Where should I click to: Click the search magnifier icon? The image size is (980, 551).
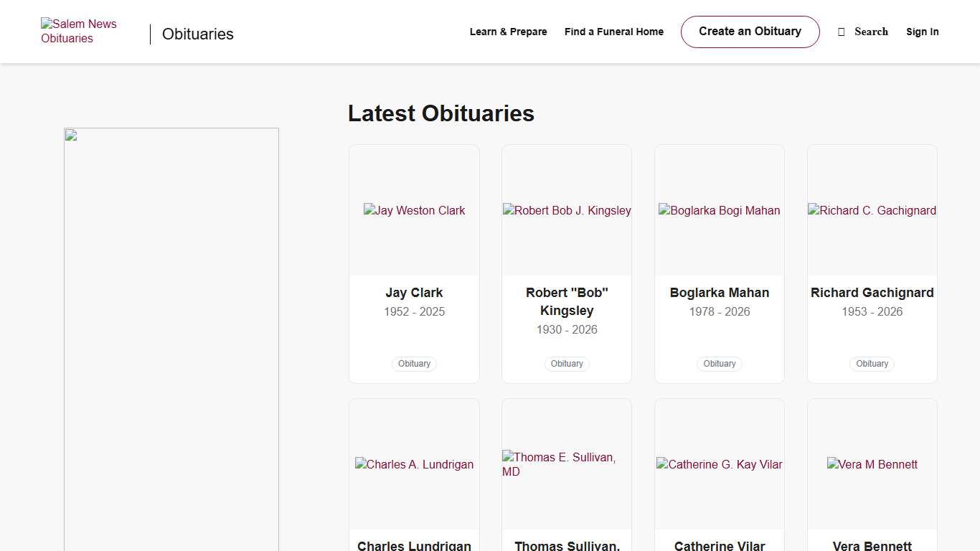842,32
